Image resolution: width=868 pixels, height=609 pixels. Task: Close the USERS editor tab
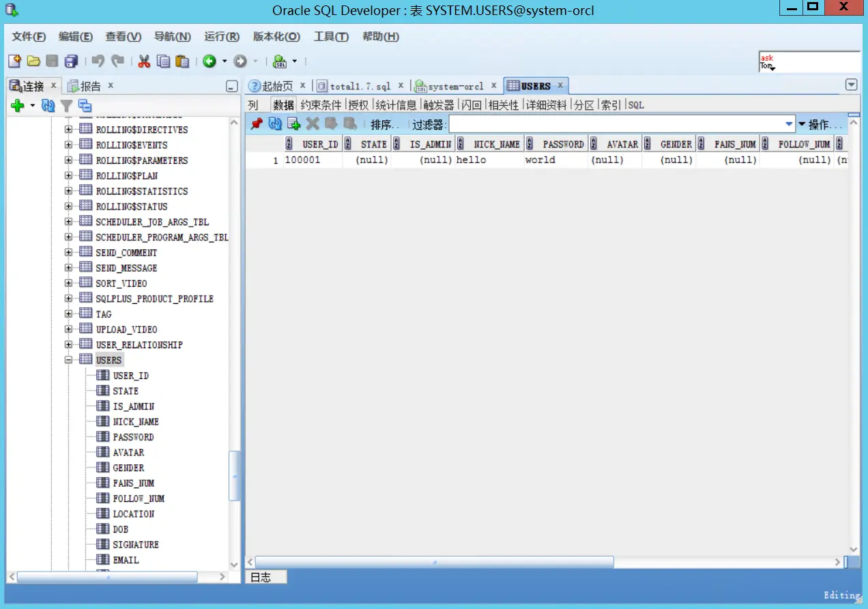(x=560, y=85)
